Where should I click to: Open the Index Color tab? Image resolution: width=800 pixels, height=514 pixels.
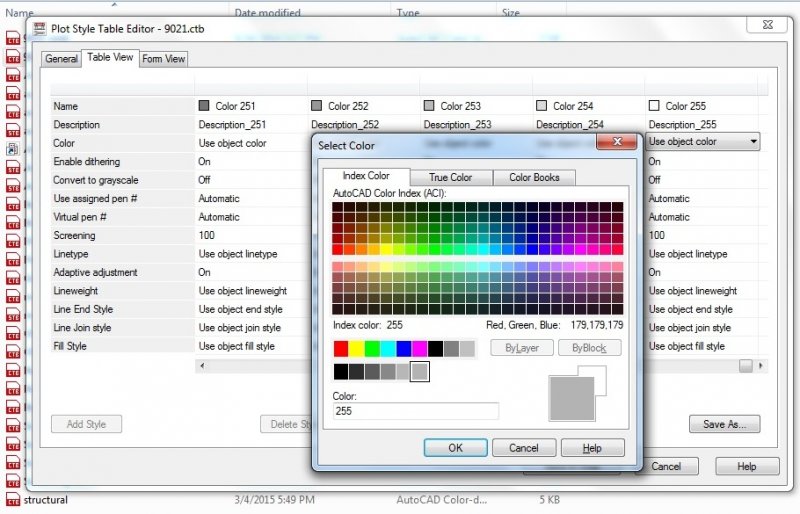(366, 176)
